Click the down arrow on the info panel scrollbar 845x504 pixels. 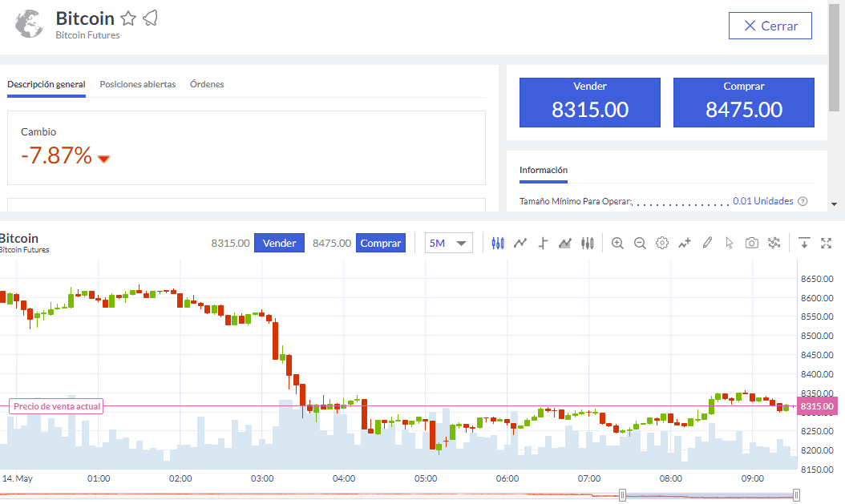point(834,204)
